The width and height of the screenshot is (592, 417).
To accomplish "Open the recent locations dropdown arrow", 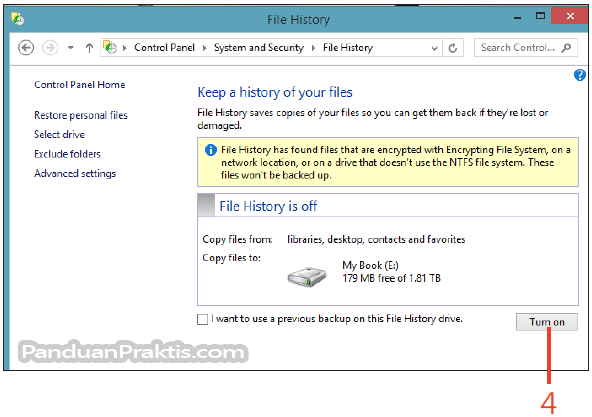I will point(71,48).
